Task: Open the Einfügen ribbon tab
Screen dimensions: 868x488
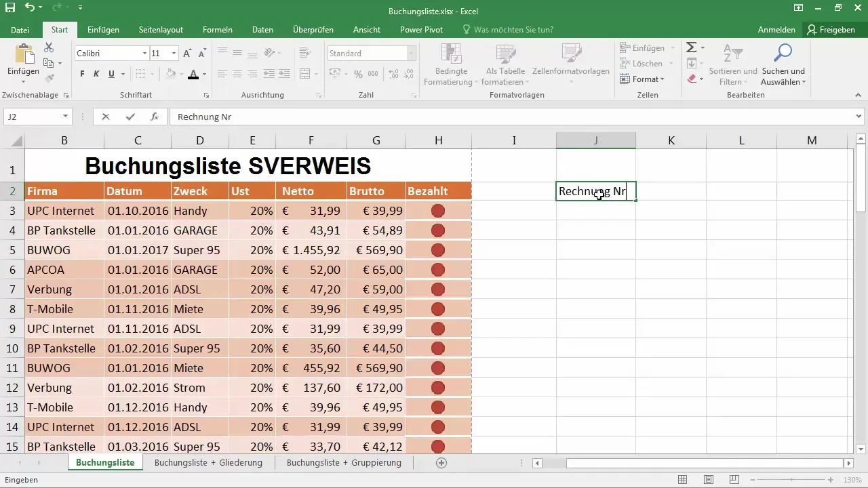Action: (103, 30)
